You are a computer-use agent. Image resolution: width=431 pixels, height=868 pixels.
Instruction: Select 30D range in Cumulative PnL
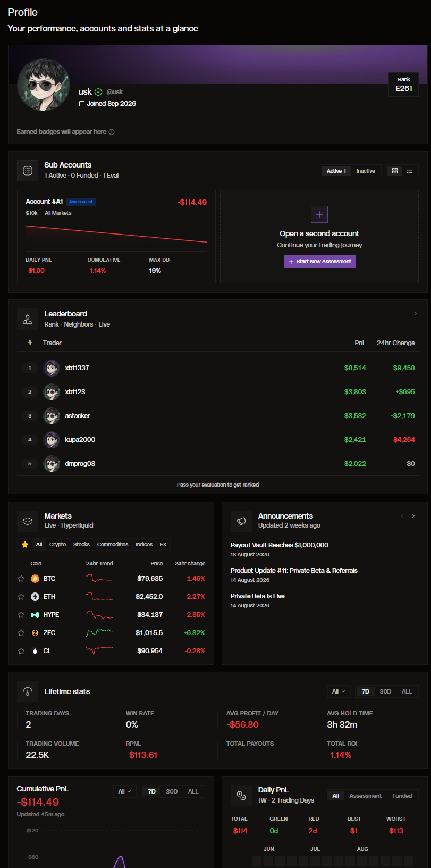pyautogui.click(x=172, y=791)
